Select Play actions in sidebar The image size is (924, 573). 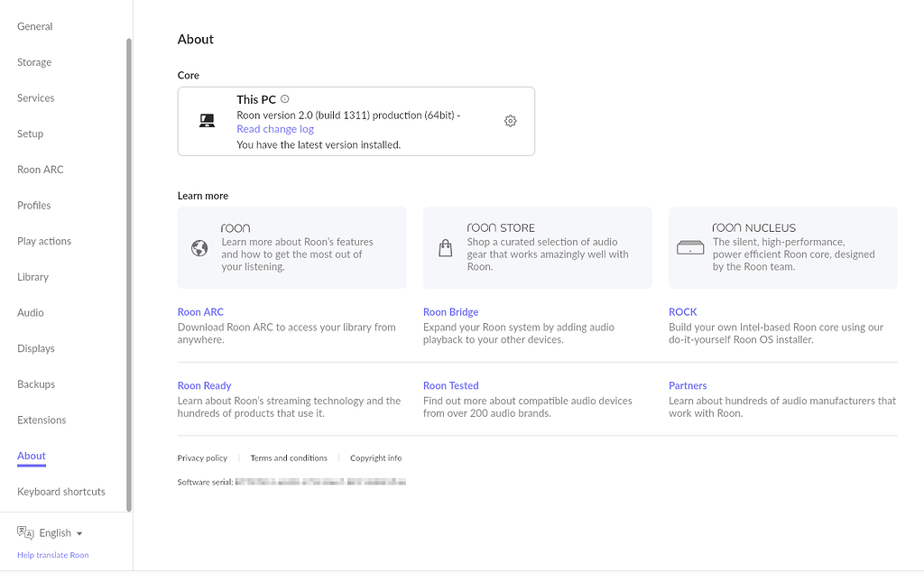tap(44, 241)
